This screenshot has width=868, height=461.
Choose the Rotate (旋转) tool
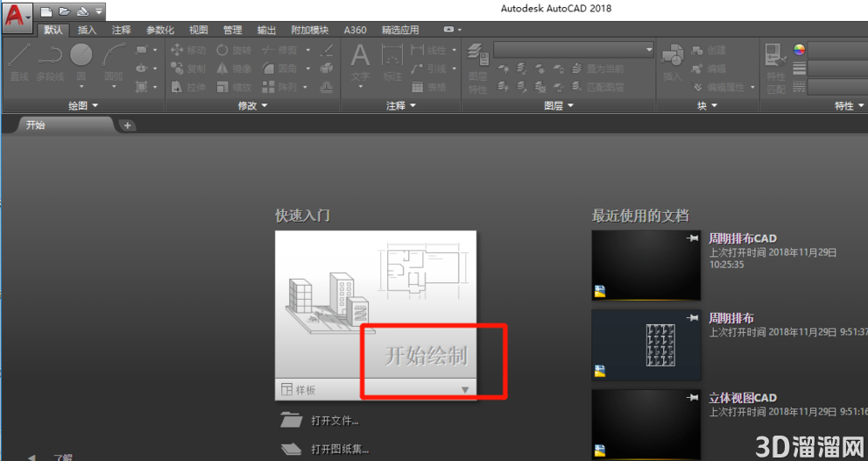(x=234, y=50)
